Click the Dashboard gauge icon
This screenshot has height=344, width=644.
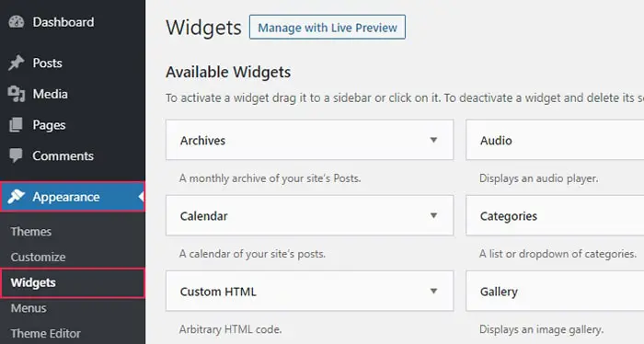click(x=17, y=22)
